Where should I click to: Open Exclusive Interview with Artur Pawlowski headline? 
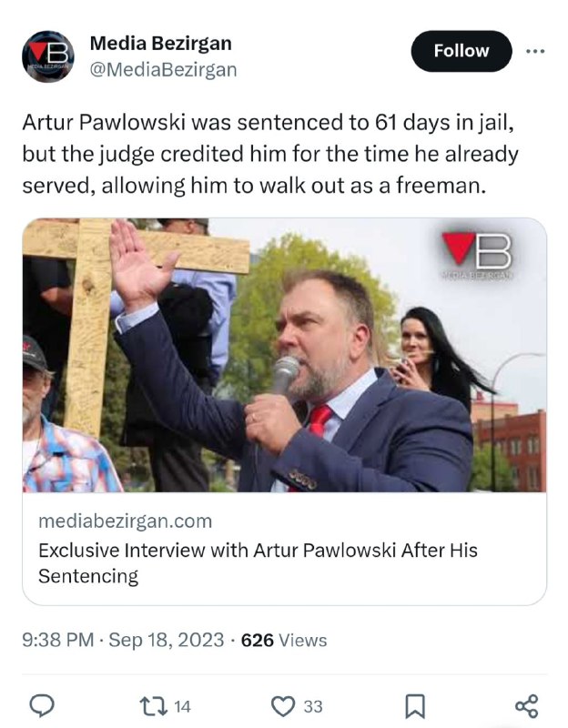point(258,562)
